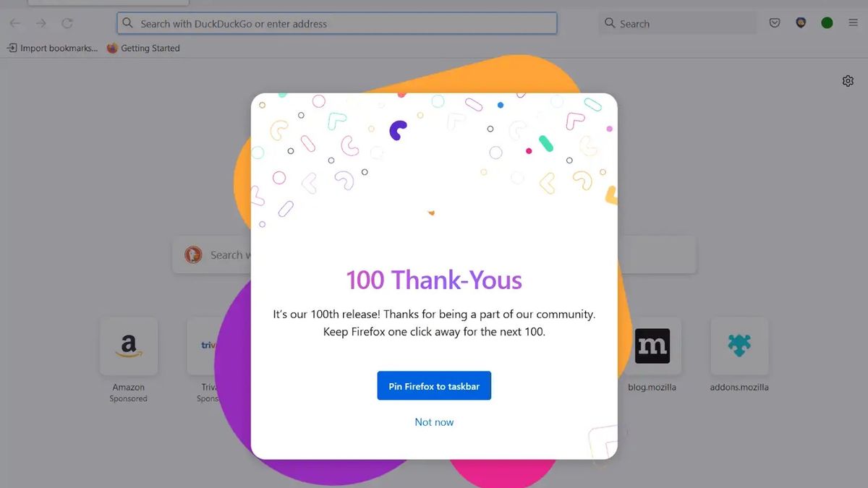The image size is (868, 488).
Task: Open the Getting Started bookmark
Action: coord(143,48)
